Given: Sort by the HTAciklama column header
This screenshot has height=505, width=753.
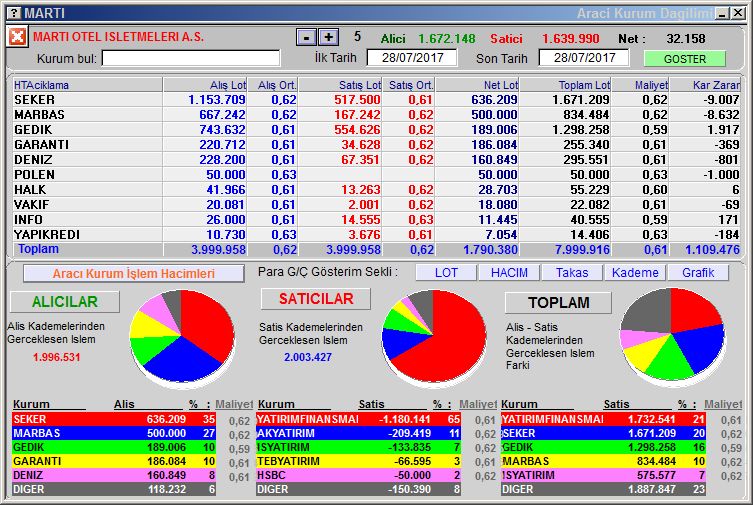Looking at the screenshot, I should pyautogui.click(x=88, y=85).
